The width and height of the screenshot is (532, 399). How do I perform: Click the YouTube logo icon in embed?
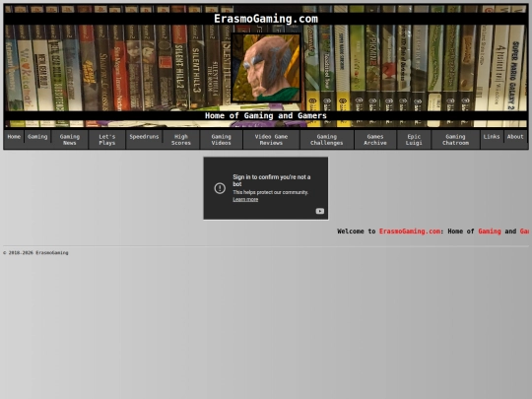coord(319,211)
